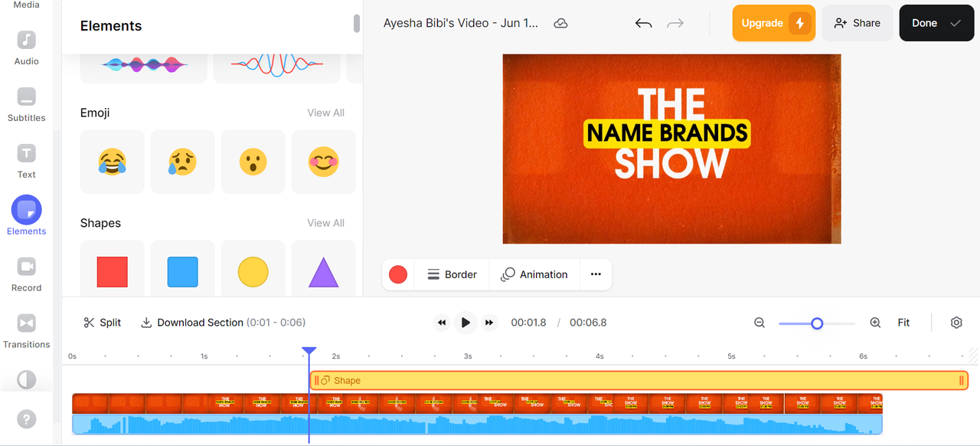View All emoji elements
The image size is (980, 446).
click(x=325, y=113)
